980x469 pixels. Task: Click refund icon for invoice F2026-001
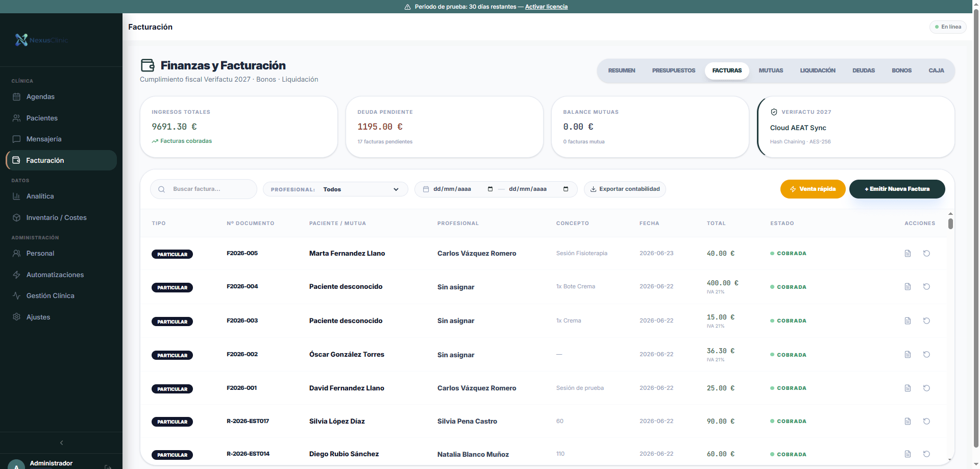(x=926, y=388)
